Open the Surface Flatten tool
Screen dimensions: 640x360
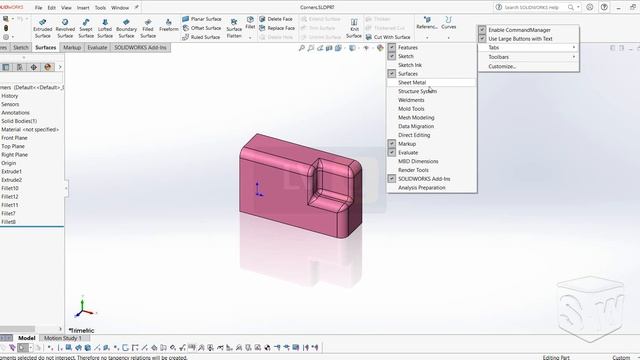coord(234,28)
